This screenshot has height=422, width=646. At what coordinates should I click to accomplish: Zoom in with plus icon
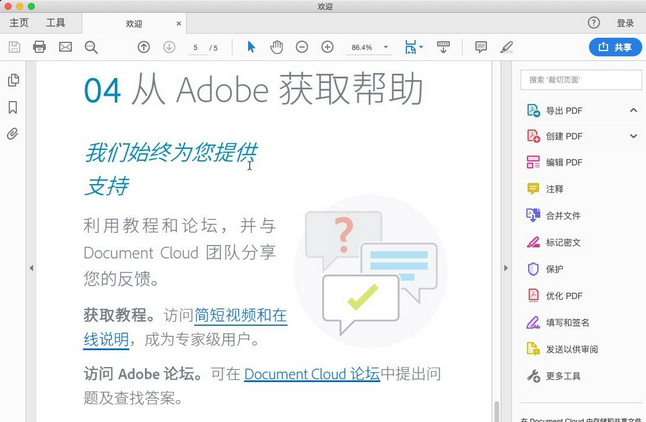(x=327, y=47)
